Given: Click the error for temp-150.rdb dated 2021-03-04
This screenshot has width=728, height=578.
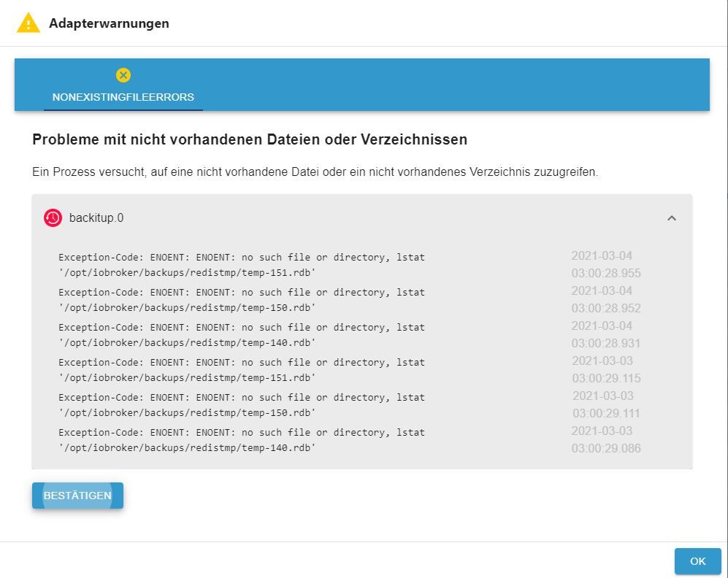Looking at the screenshot, I should 242,300.
